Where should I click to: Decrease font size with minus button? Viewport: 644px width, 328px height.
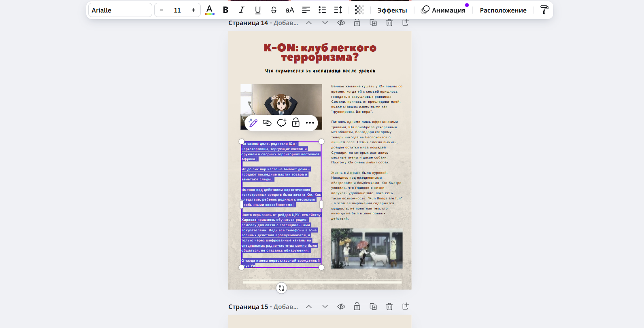coord(162,10)
